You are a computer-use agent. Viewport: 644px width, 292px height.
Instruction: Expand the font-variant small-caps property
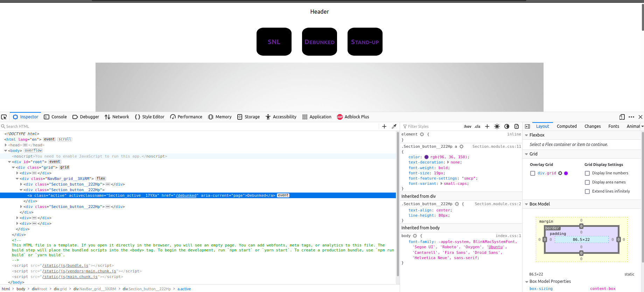(x=441, y=183)
